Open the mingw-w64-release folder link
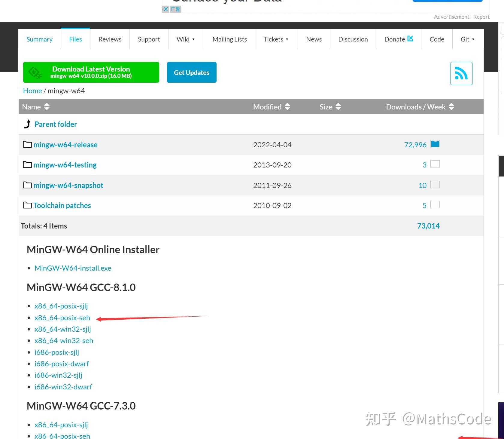 tap(65, 145)
